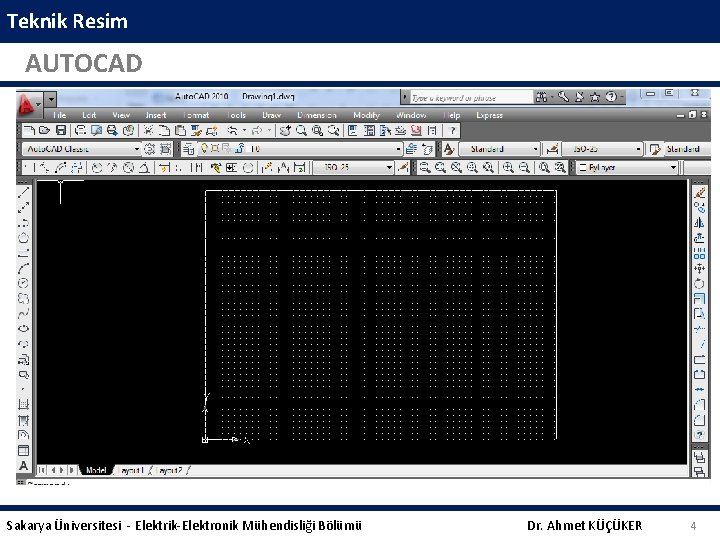The height and width of the screenshot is (540, 720).
Task: Click the Plot Preview icon
Action: coord(96,131)
